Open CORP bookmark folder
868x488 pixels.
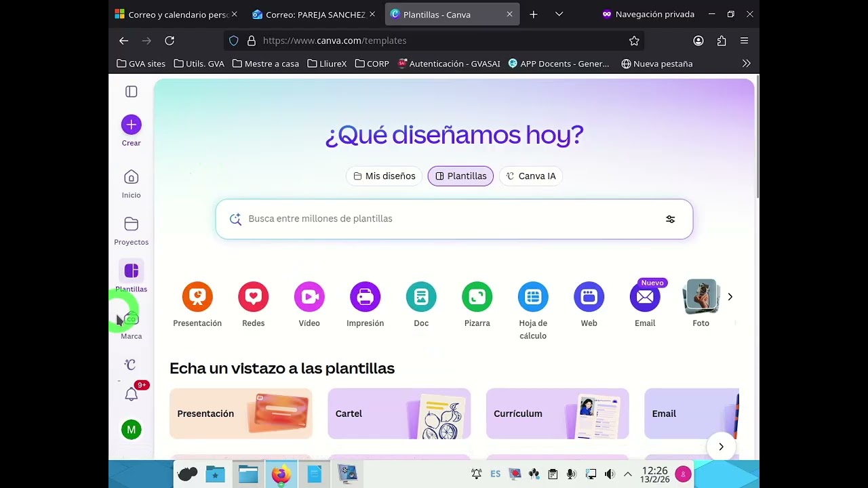372,64
